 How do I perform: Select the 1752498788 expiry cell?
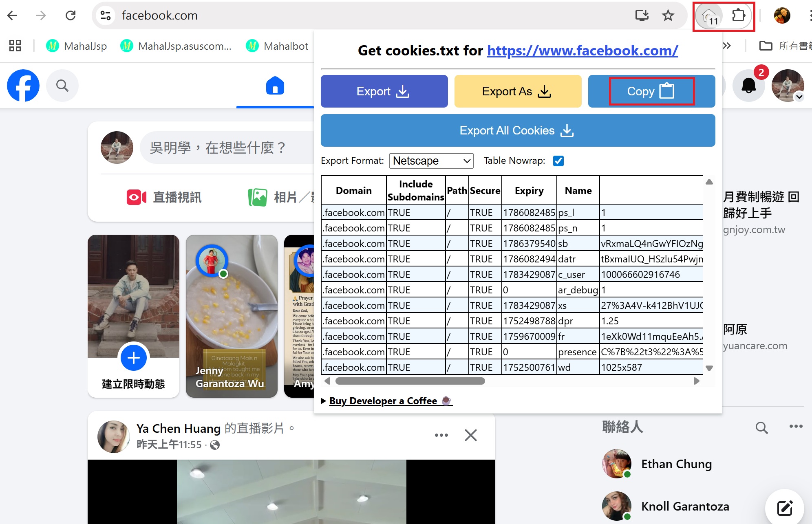coord(529,321)
